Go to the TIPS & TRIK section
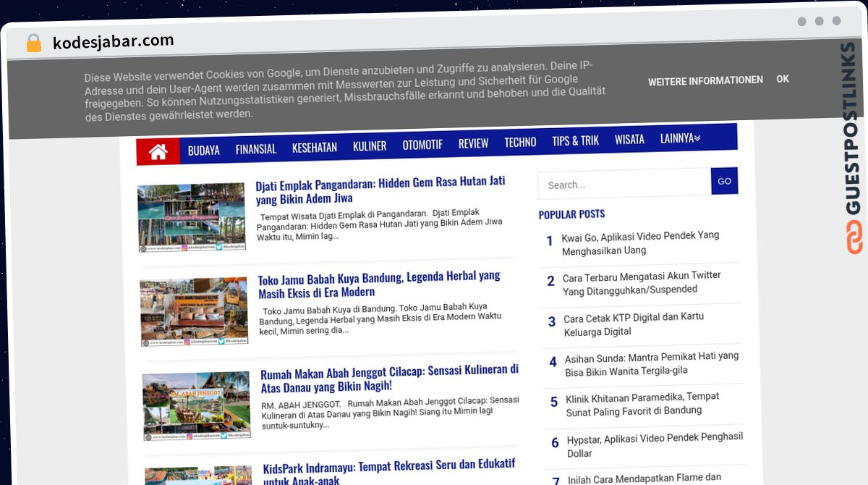 576,140
